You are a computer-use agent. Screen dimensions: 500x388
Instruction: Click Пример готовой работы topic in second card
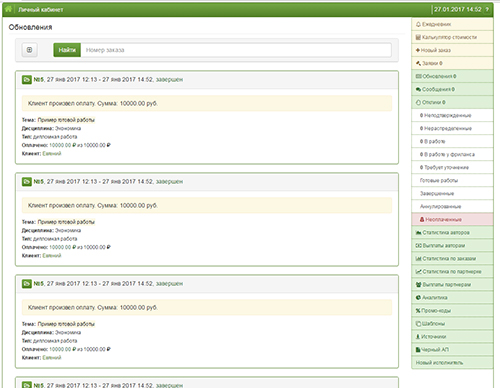coord(66,222)
